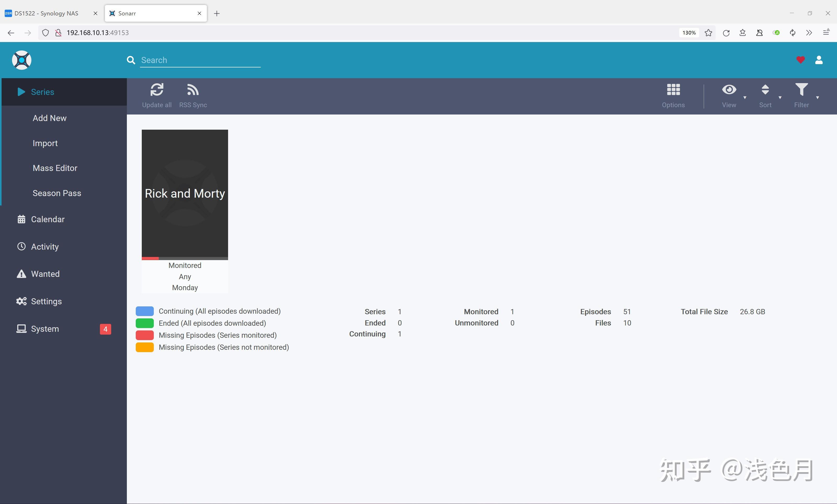
Task: Bookmark page with star icon
Action: pyautogui.click(x=708, y=33)
